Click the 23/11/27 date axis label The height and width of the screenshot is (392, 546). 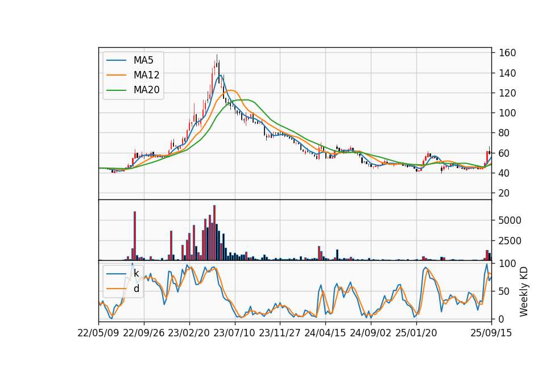[x=280, y=333]
